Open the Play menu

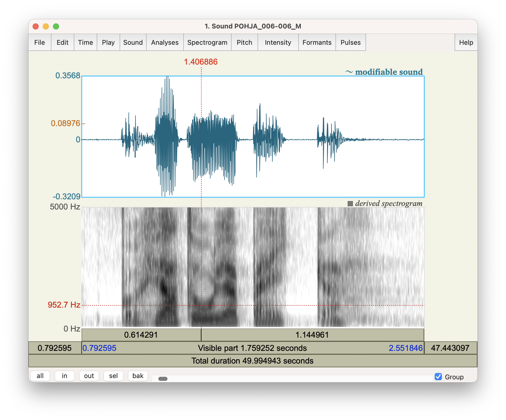[108, 42]
